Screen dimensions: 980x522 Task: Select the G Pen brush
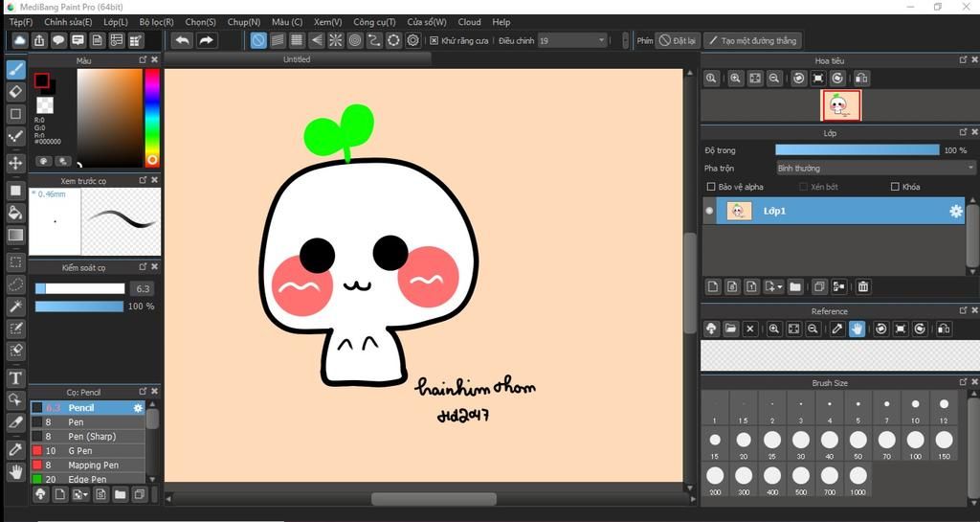click(x=87, y=451)
